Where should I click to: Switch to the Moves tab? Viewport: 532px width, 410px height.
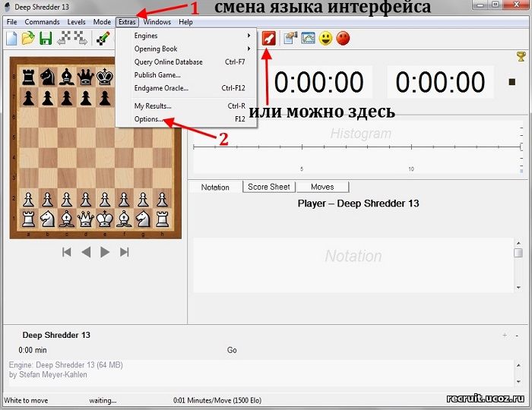point(322,187)
